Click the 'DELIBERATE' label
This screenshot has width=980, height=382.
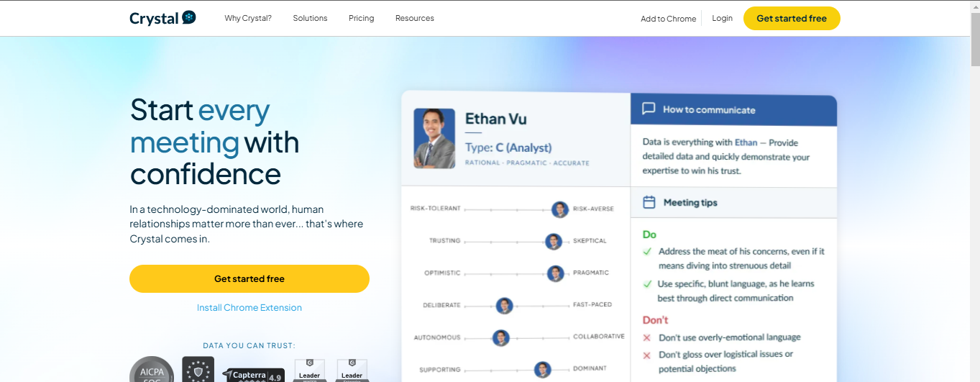(x=441, y=305)
